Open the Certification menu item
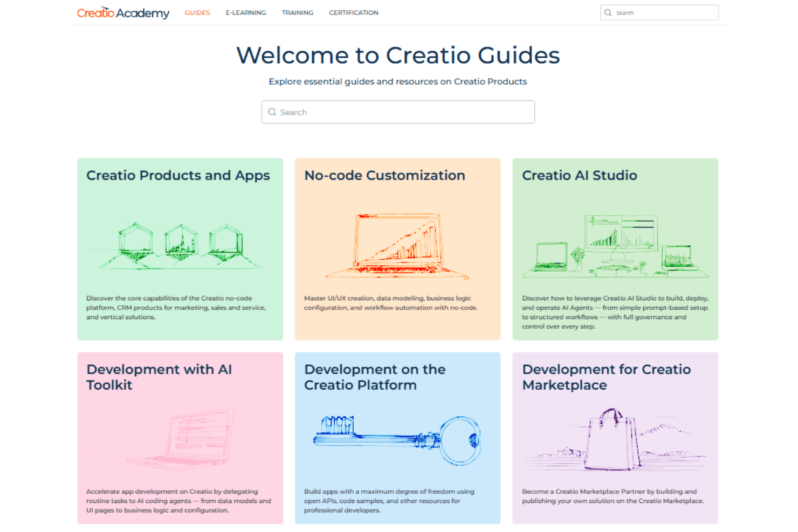This screenshot has width=798, height=532. click(x=354, y=12)
